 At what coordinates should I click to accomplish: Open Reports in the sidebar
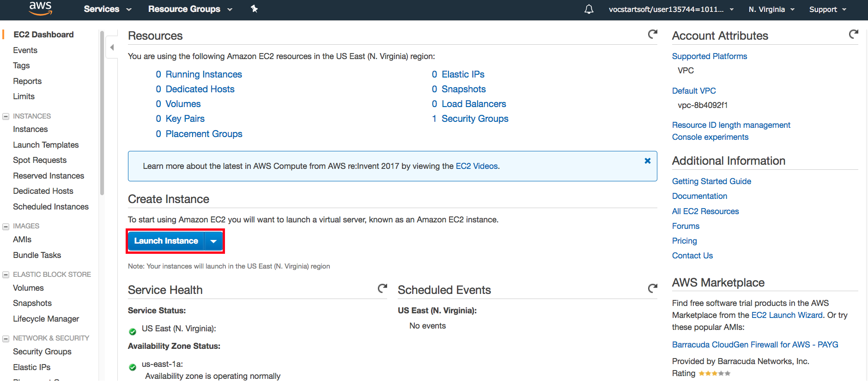pyautogui.click(x=27, y=81)
